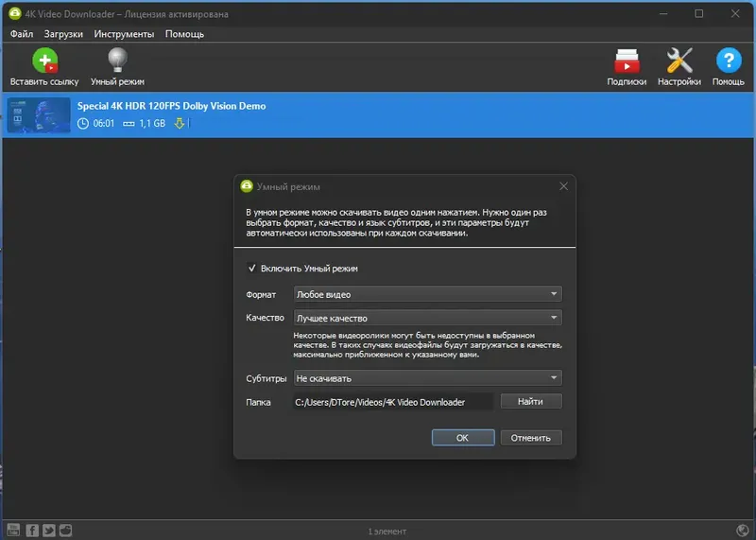Click the 06:01 duration text

(x=104, y=124)
